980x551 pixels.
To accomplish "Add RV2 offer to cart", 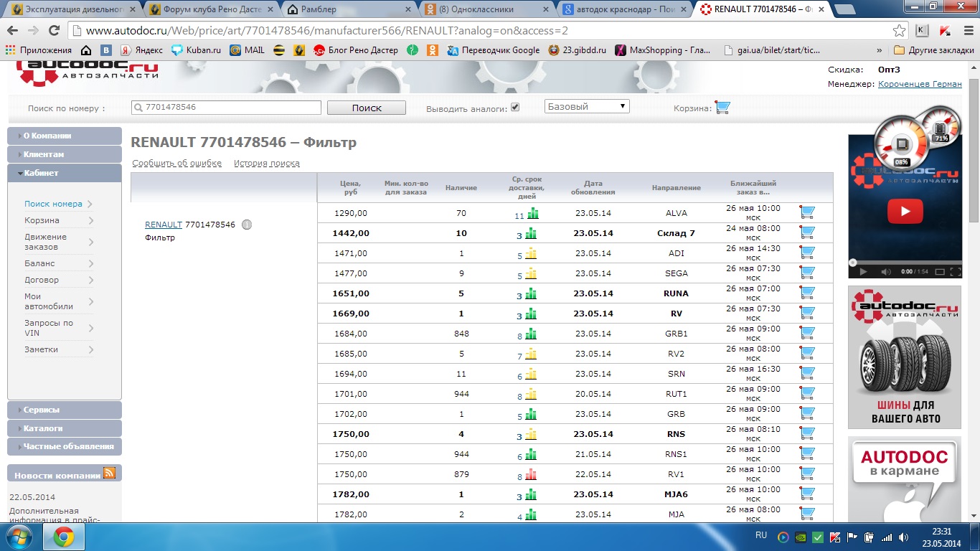I will click(807, 353).
